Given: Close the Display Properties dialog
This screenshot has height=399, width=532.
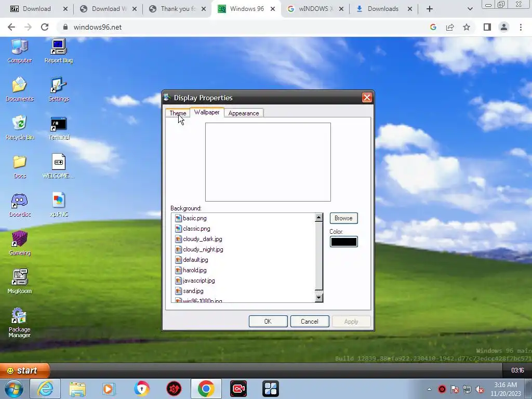Looking at the screenshot, I should (x=367, y=98).
